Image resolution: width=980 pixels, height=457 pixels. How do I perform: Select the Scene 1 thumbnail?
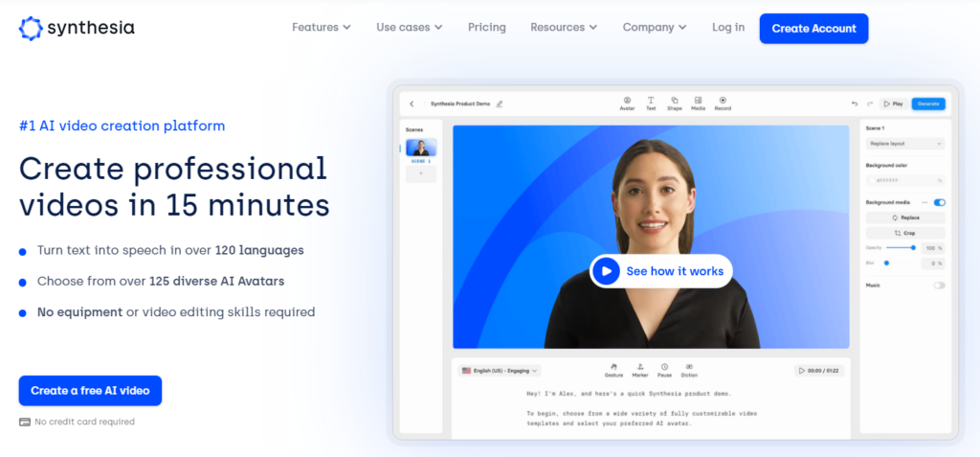(421, 148)
